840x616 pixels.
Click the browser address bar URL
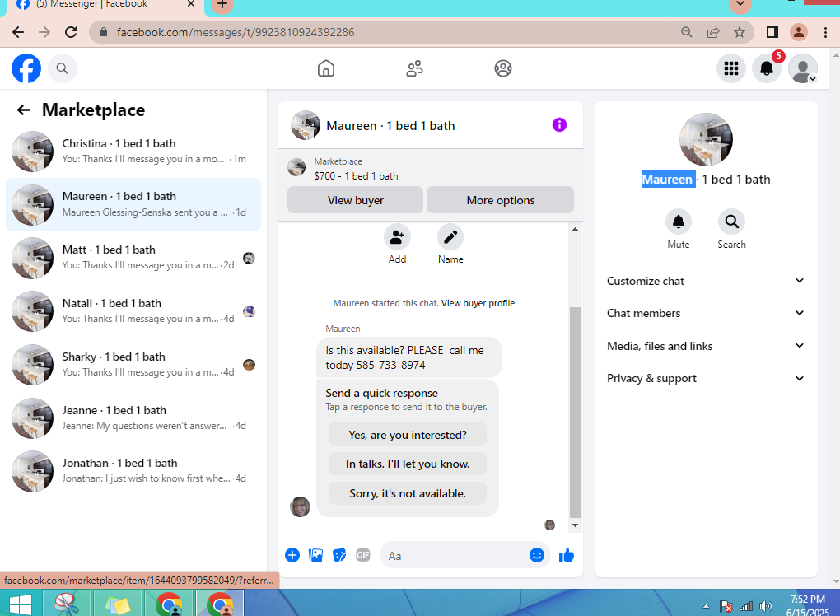(x=236, y=32)
